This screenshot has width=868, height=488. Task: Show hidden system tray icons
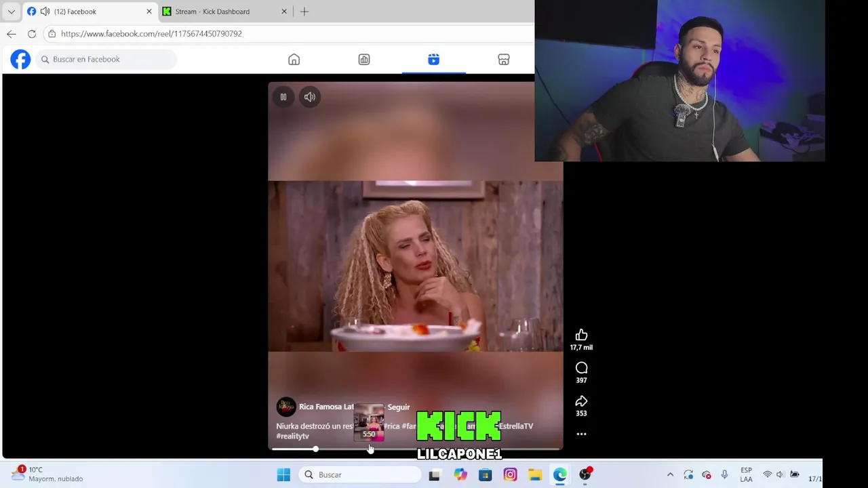(x=670, y=475)
